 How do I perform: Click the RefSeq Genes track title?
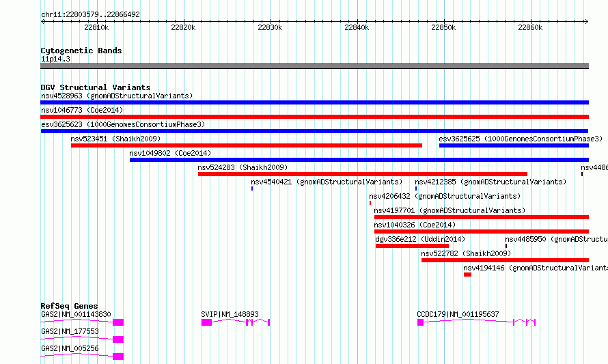pyautogui.click(x=69, y=306)
